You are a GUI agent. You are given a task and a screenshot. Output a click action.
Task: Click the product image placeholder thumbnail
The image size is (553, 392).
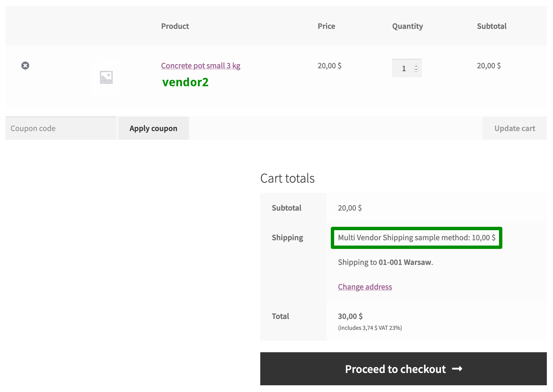pyautogui.click(x=106, y=77)
